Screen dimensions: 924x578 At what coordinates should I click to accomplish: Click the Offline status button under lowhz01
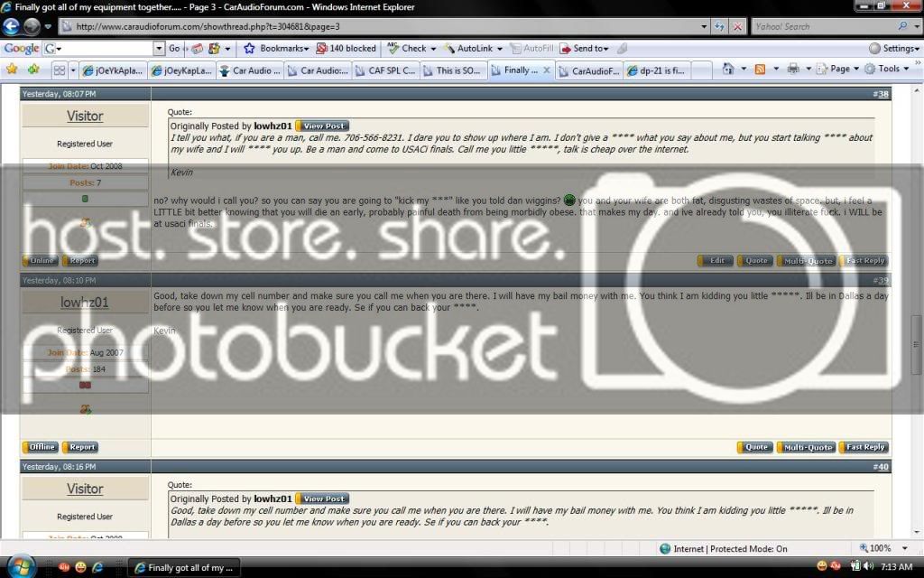tap(42, 447)
